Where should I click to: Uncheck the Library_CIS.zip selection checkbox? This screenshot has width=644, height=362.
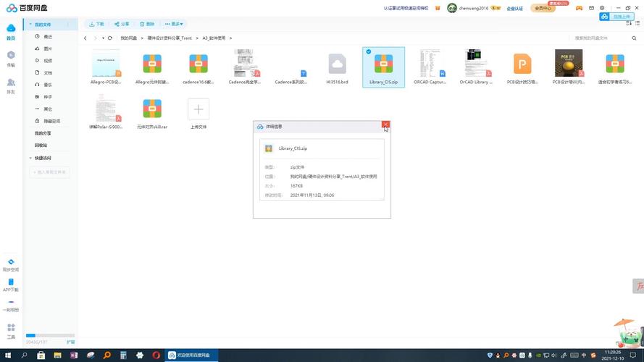pyautogui.click(x=369, y=51)
